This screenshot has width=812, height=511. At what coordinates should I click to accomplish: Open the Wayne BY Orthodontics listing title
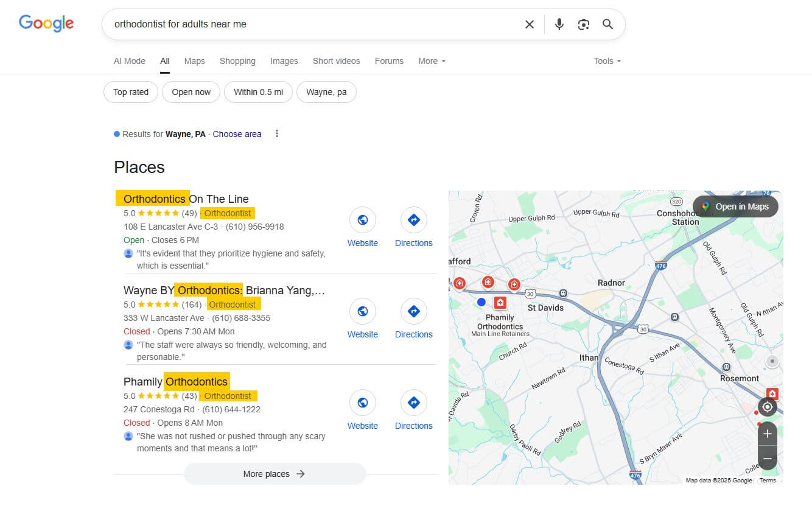click(224, 290)
